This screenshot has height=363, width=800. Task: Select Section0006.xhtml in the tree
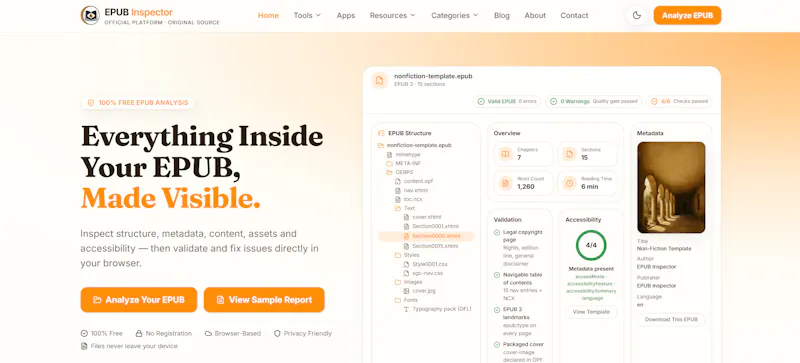pyautogui.click(x=426, y=236)
